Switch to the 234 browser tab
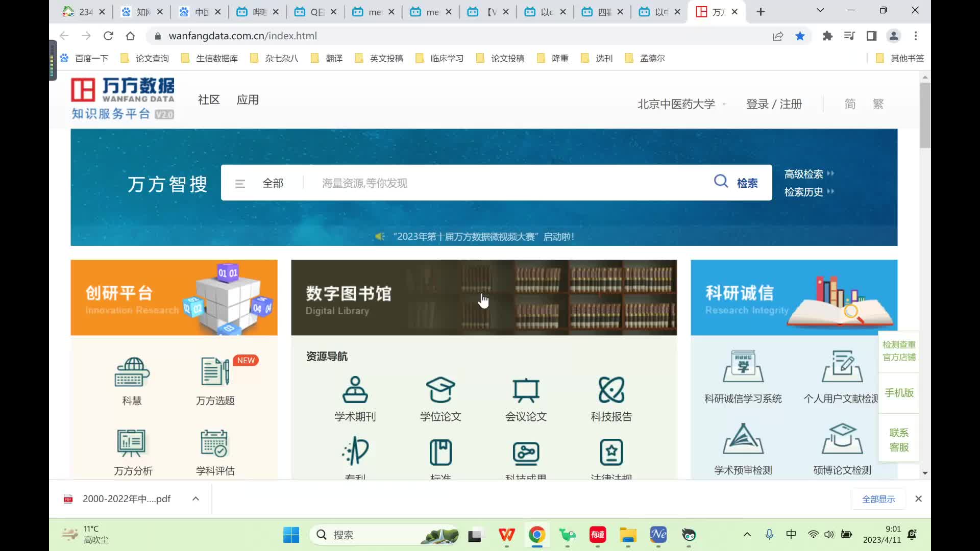980x551 pixels. (84, 12)
